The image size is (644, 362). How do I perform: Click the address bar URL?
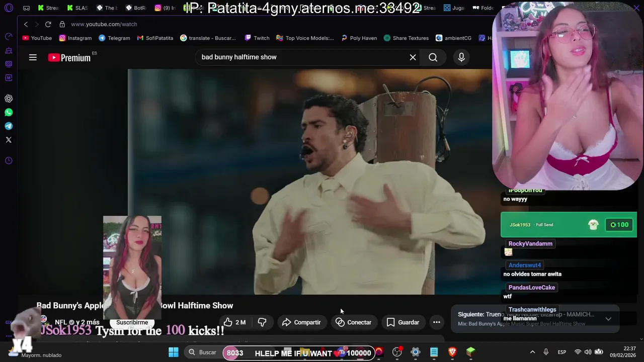(104, 24)
